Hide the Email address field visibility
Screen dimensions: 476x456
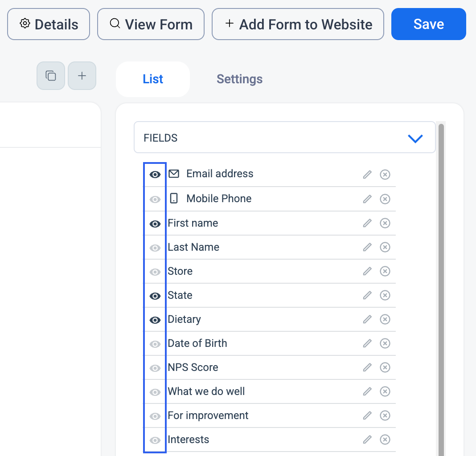[155, 175]
